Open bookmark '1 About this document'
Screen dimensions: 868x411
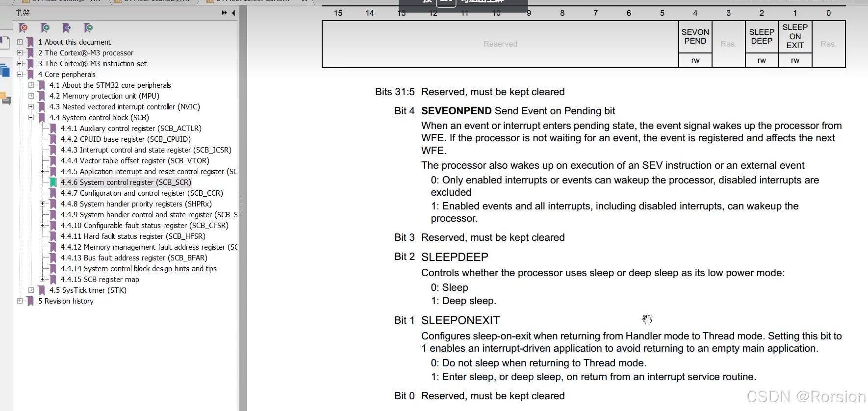coord(75,42)
